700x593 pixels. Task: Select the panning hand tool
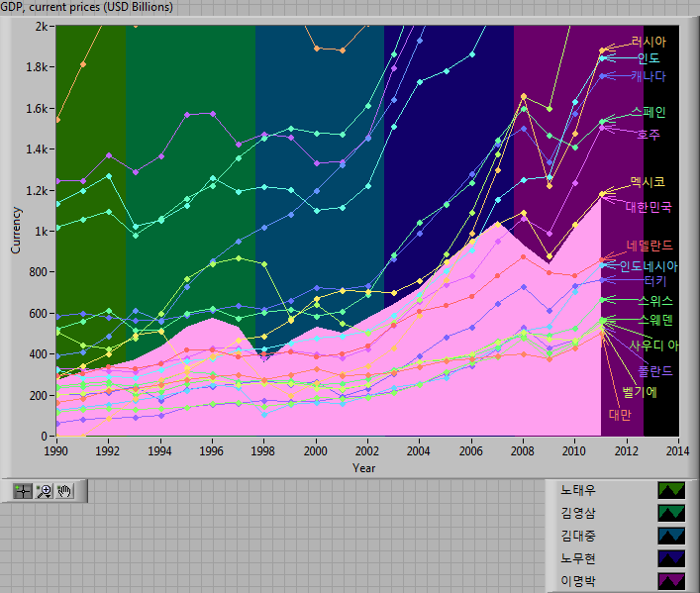pos(64,491)
